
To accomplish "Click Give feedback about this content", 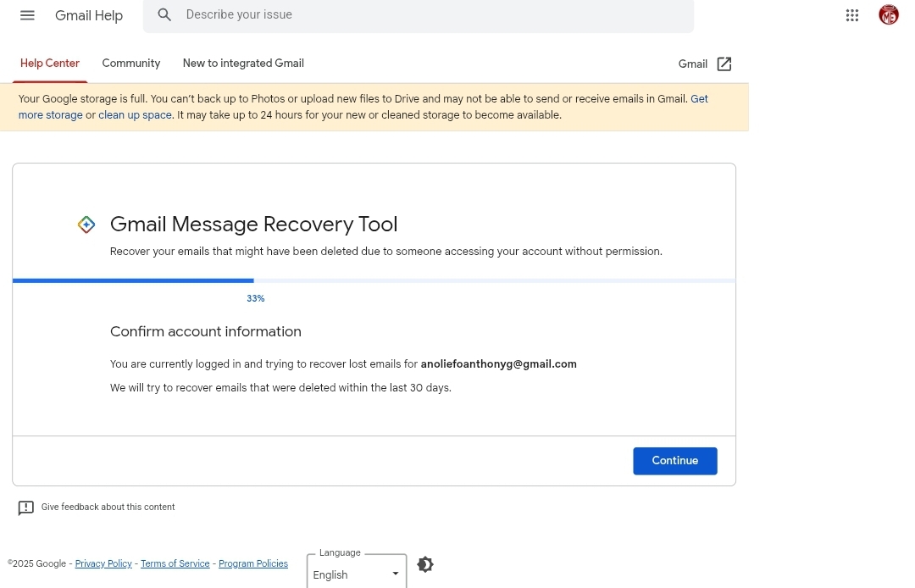I will (x=108, y=507).
